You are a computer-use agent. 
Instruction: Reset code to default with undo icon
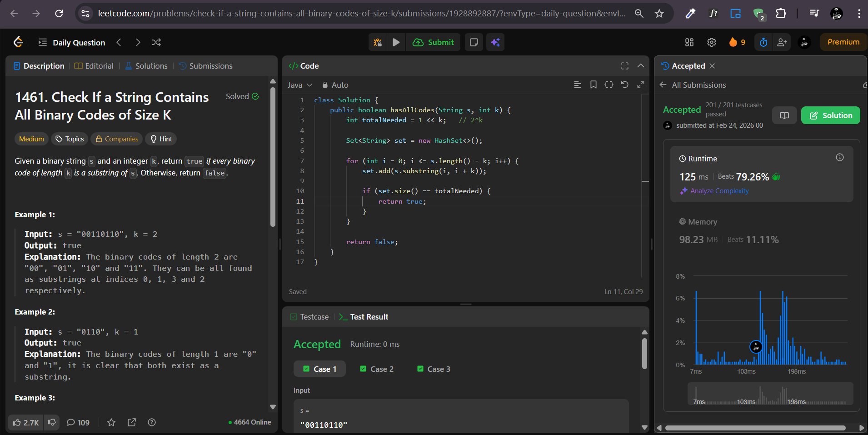pyautogui.click(x=624, y=85)
